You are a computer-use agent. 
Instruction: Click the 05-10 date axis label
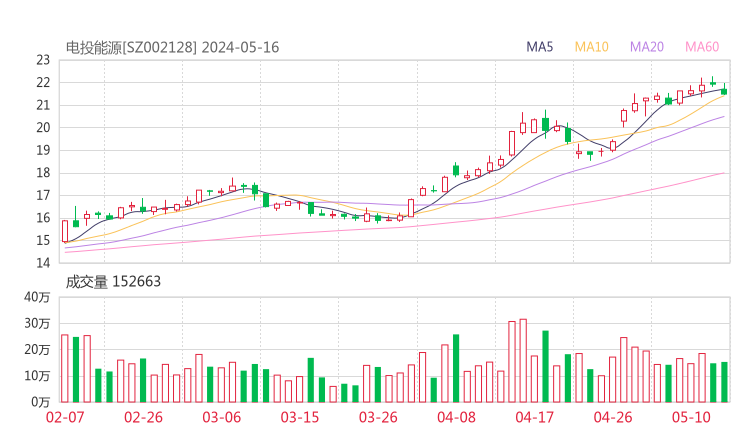(x=691, y=417)
